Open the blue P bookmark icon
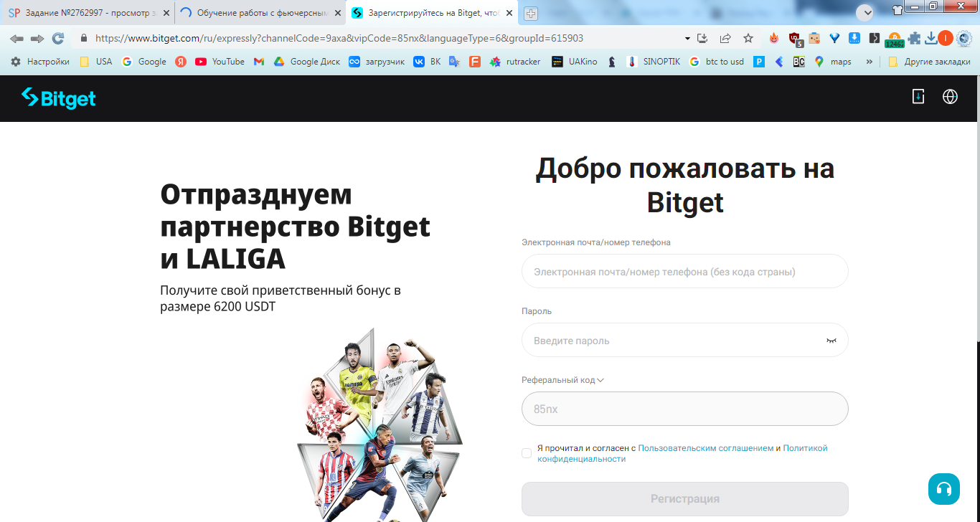The image size is (980, 522). pos(759,62)
